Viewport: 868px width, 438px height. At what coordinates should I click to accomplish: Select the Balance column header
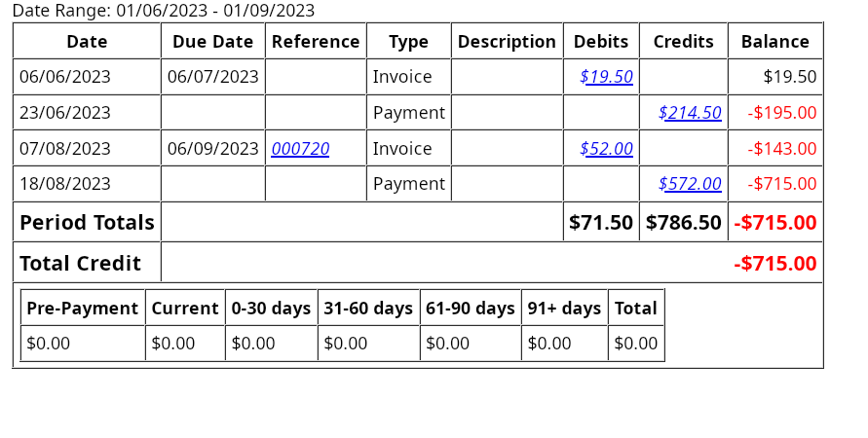click(774, 42)
